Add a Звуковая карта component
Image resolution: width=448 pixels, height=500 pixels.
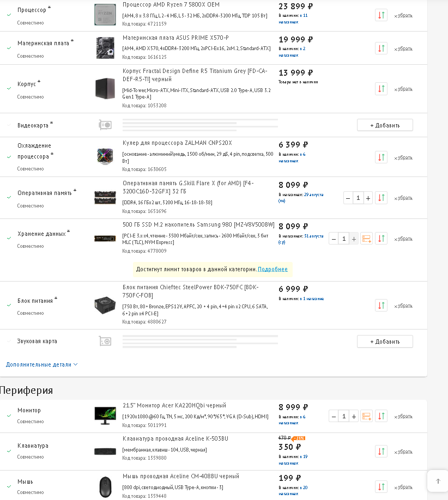click(385, 342)
